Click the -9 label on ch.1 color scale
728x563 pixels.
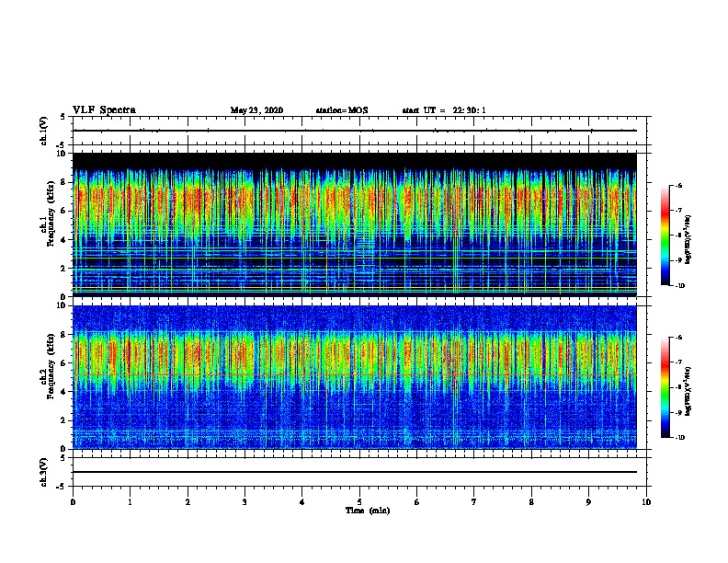click(x=678, y=260)
